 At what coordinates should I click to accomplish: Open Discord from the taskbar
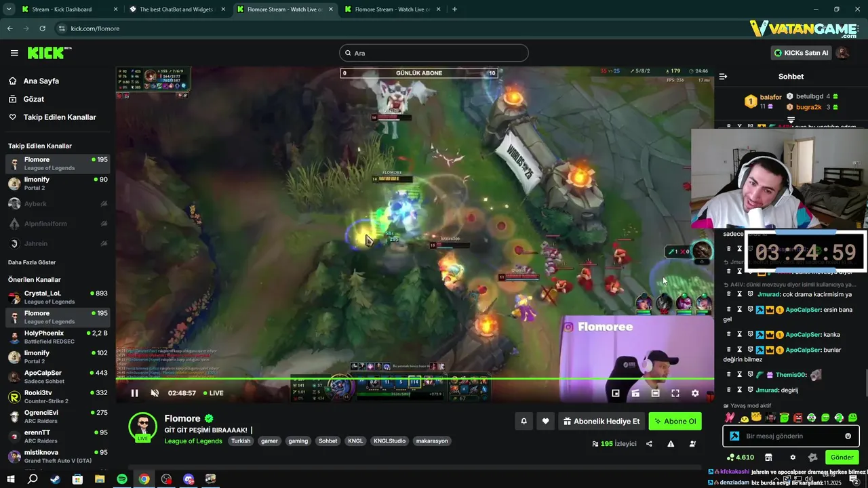click(x=189, y=479)
